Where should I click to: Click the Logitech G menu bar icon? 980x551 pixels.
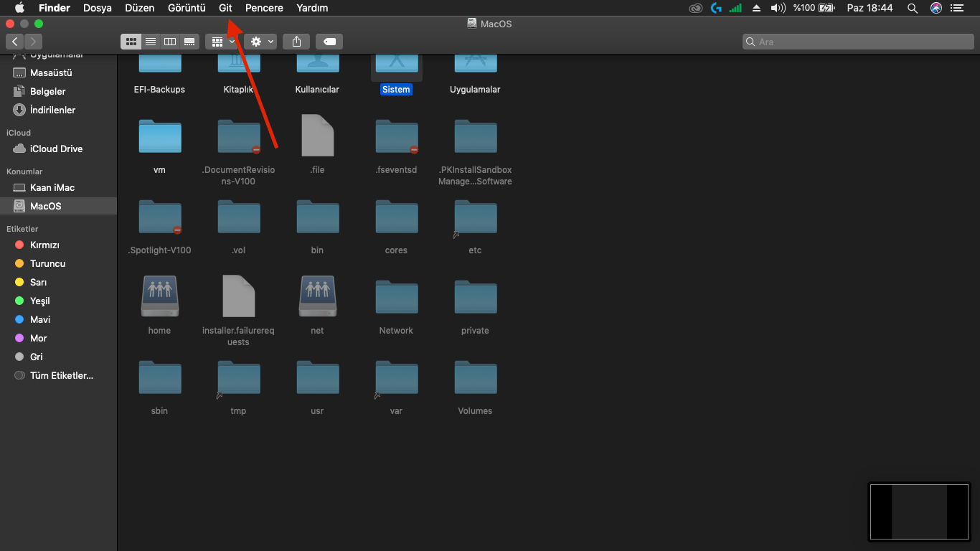(715, 8)
